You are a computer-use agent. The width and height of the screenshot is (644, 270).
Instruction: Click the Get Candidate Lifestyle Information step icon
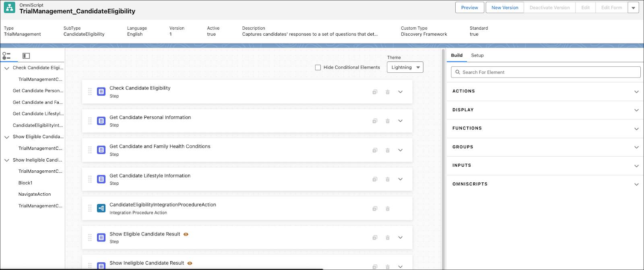pyautogui.click(x=101, y=179)
